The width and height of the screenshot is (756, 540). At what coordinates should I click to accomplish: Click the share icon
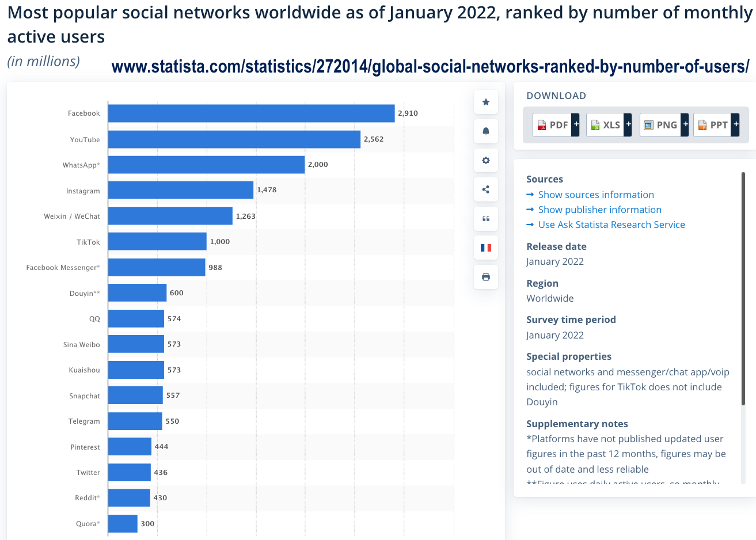[x=486, y=189]
